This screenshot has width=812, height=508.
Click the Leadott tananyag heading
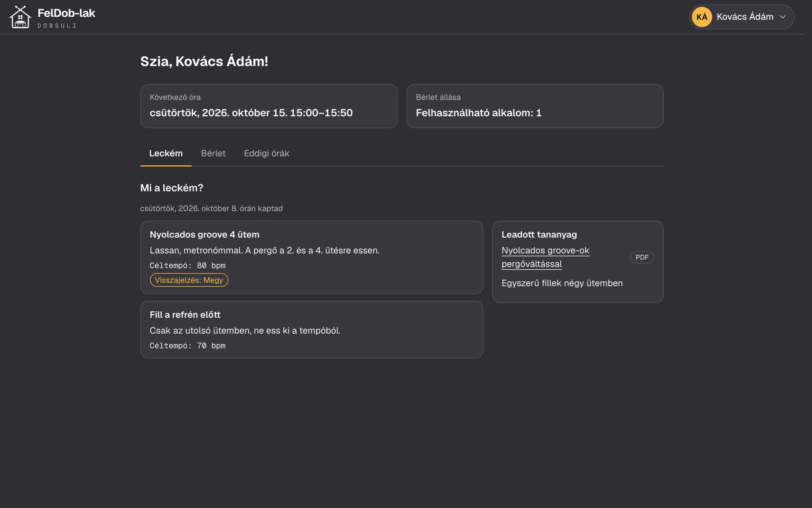[539, 235]
